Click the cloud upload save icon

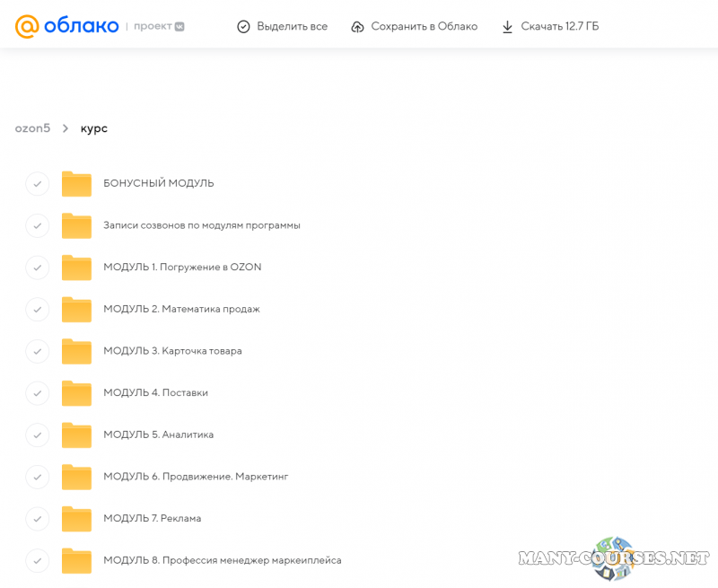pyautogui.click(x=358, y=27)
